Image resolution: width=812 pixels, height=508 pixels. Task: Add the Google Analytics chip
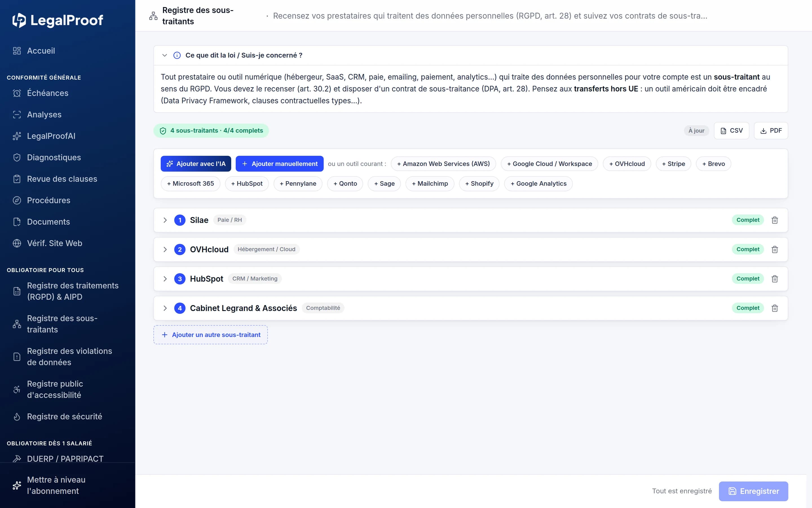(538, 184)
